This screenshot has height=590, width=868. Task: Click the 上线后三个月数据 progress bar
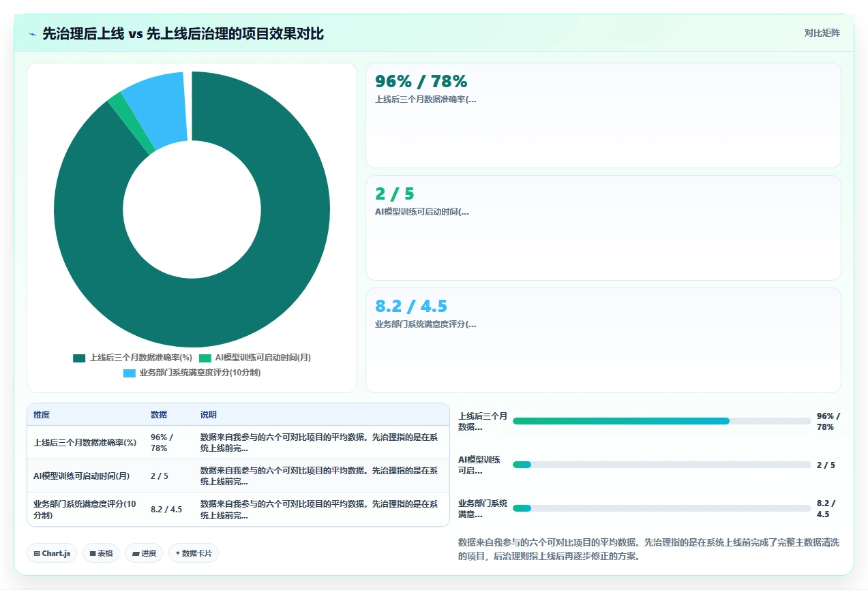(661, 421)
